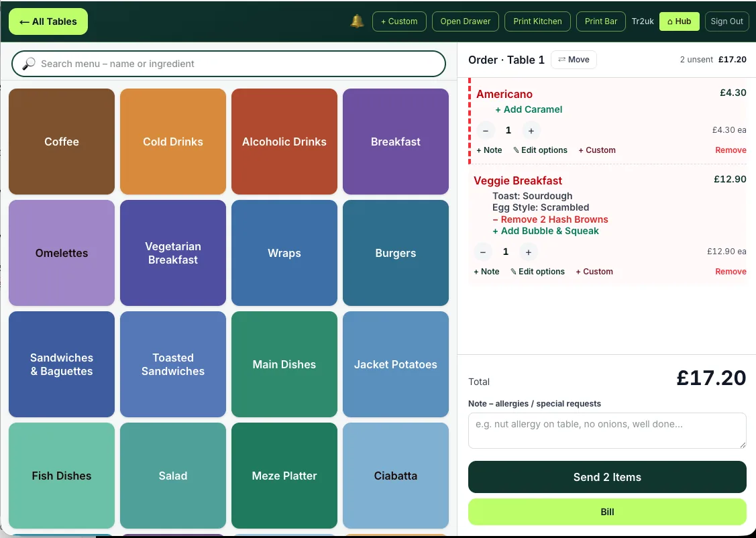Edit options for Veggie Breakfast
The width and height of the screenshot is (756, 538).
click(x=537, y=272)
